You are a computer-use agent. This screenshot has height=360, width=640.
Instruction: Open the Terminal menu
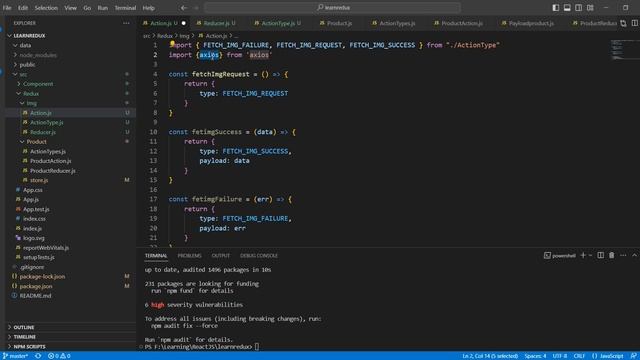pos(125,8)
